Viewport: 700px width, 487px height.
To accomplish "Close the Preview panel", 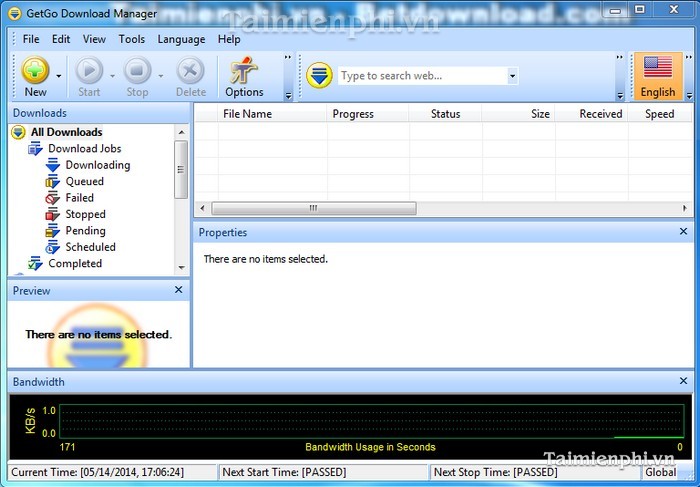I will pyautogui.click(x=179, y=290).
